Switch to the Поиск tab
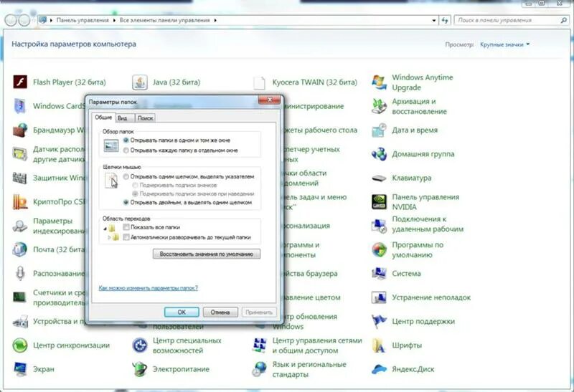 (x=146, y=118)
